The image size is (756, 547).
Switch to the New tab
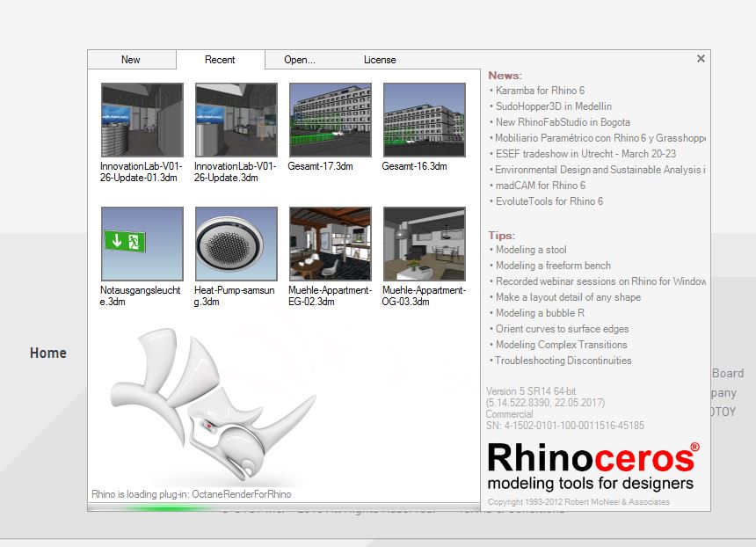tap(131, 60)
